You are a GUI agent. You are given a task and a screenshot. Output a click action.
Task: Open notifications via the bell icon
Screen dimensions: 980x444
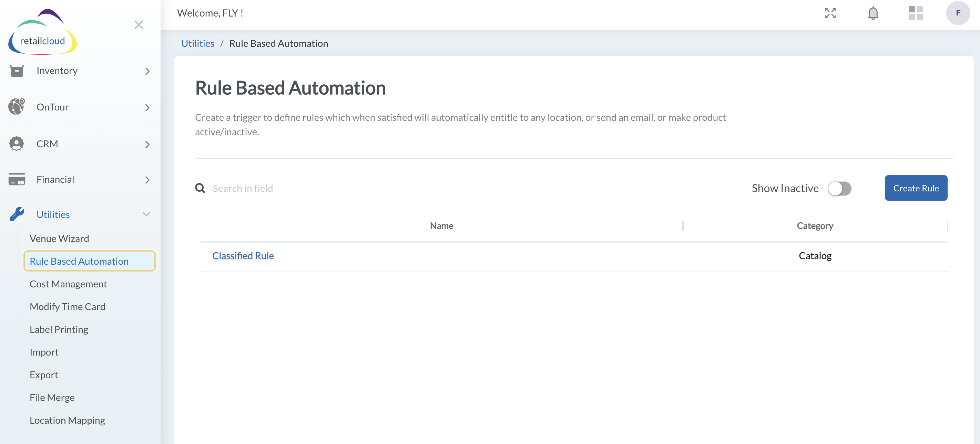873,13
